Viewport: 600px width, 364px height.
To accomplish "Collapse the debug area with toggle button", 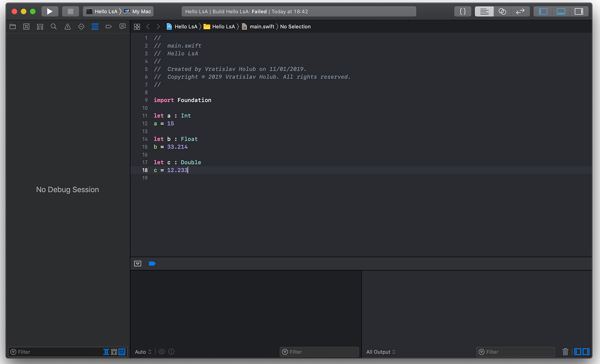I will pyautogui.click(x=138, y=263).
